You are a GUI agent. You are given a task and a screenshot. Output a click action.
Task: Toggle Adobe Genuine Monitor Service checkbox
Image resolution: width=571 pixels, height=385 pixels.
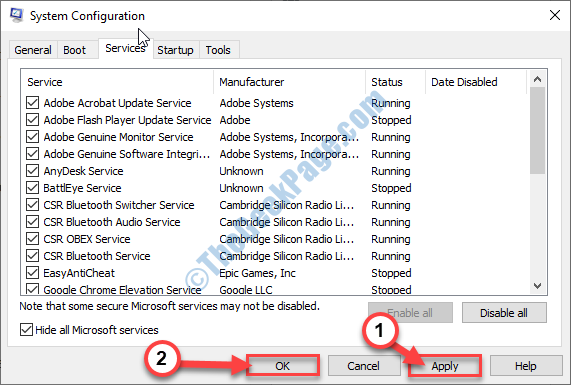32,137
